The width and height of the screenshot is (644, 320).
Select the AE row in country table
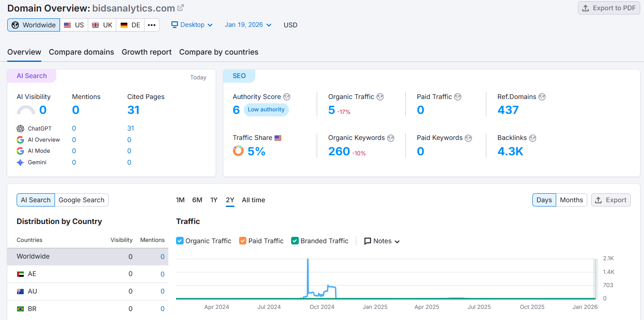pos(87,274)
